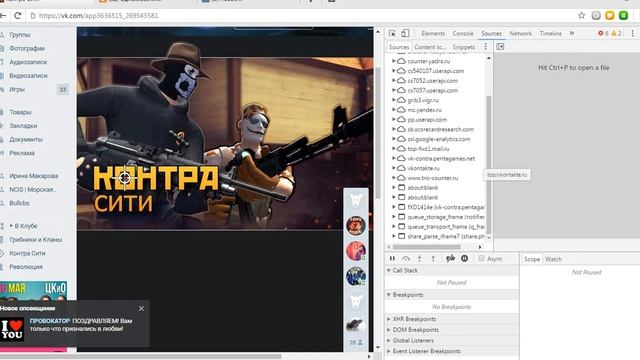
Task: Reload the page with the refresh icon
Action: coord(18,16)
